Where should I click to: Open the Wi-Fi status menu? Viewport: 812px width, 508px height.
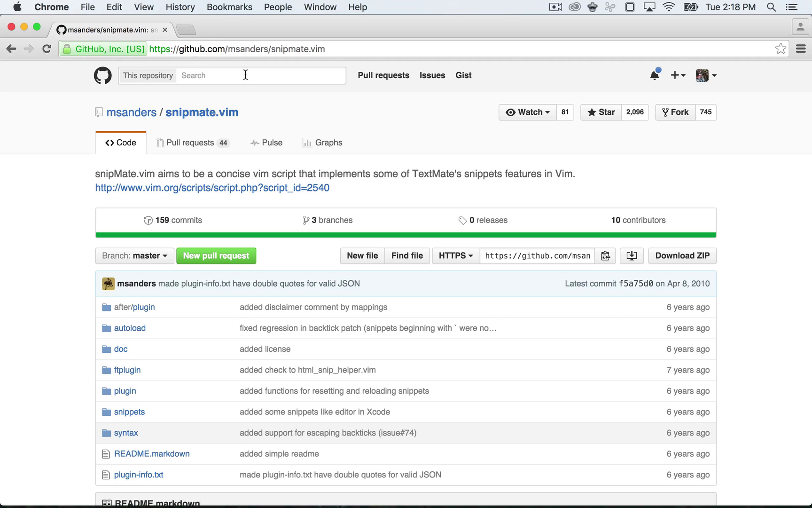point(669,7)
